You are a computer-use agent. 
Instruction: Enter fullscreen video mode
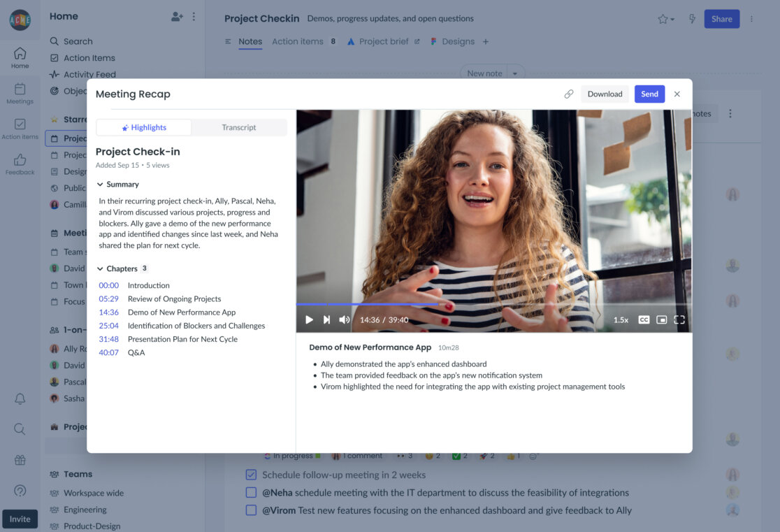click(x=679, y=319)
